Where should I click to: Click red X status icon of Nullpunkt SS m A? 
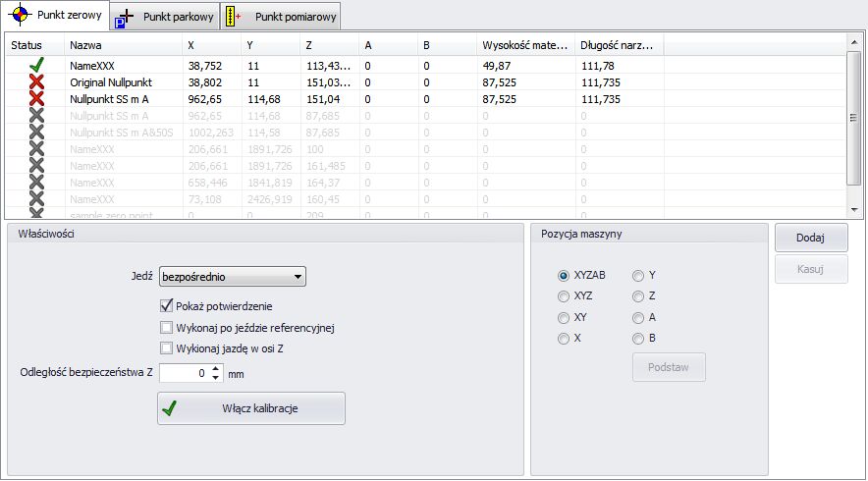click(x=36, y=99)
